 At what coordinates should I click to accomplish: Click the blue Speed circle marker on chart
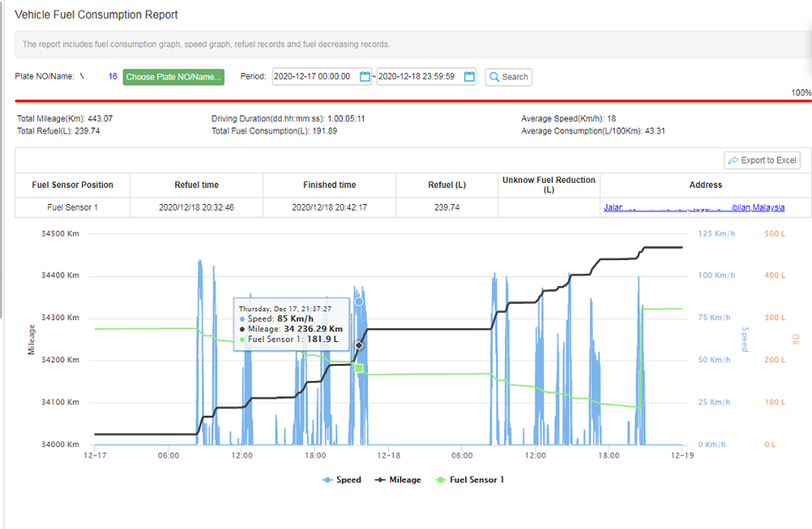pos(359,301)
